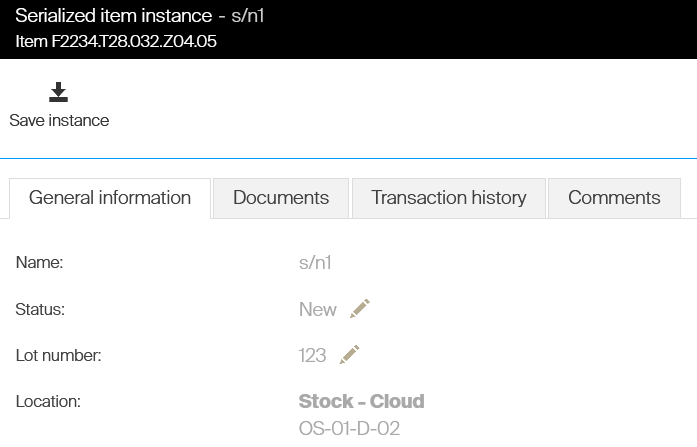Screen dimensions: 697x447
Task: Open the Stock - Cloud location link
Action: 361,402
